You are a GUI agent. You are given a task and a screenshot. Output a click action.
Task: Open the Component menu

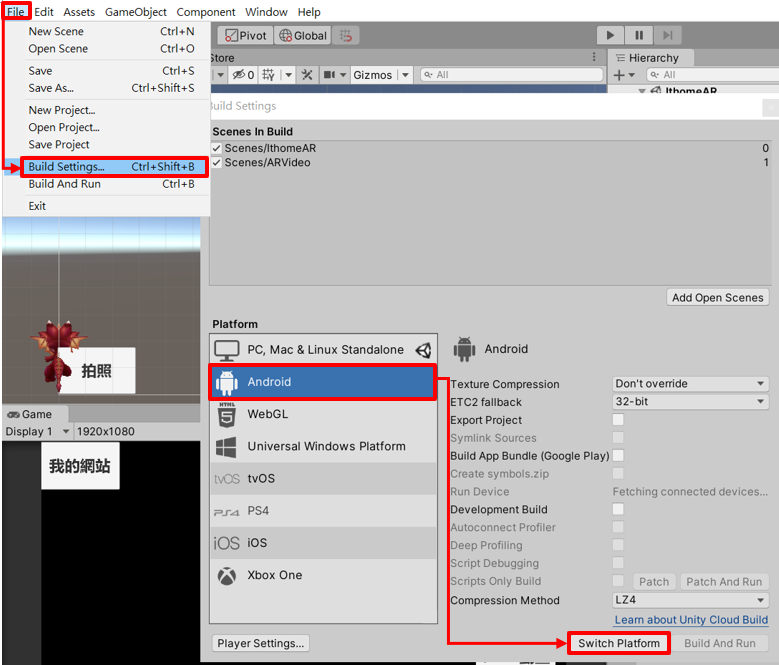pyautogui.click(x=206, y=11)
